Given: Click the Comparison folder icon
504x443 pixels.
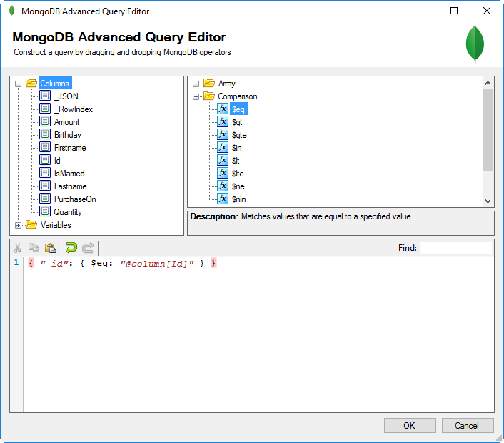Looking at the screenshot, I should click(209, 96).
